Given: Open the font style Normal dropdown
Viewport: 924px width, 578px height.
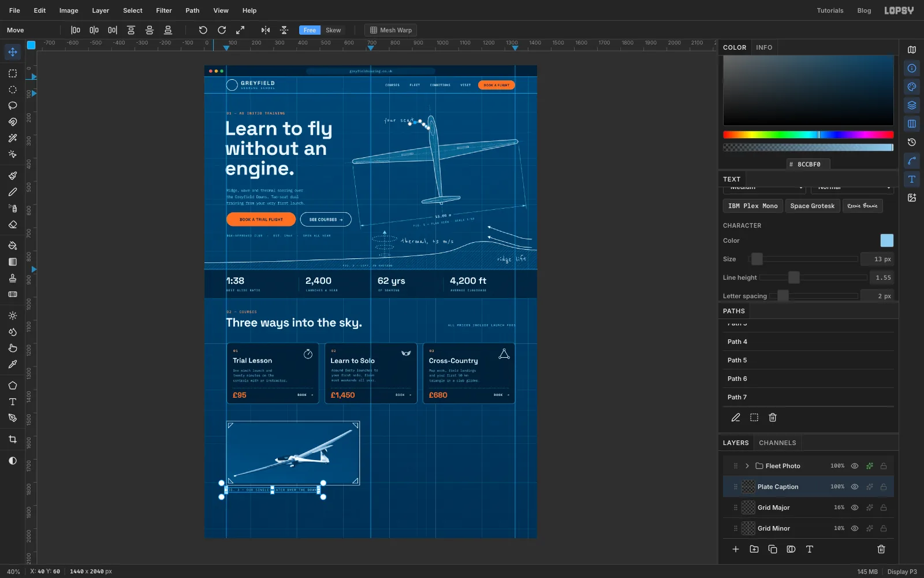Looking at the screenshot, I should [852, 188].
